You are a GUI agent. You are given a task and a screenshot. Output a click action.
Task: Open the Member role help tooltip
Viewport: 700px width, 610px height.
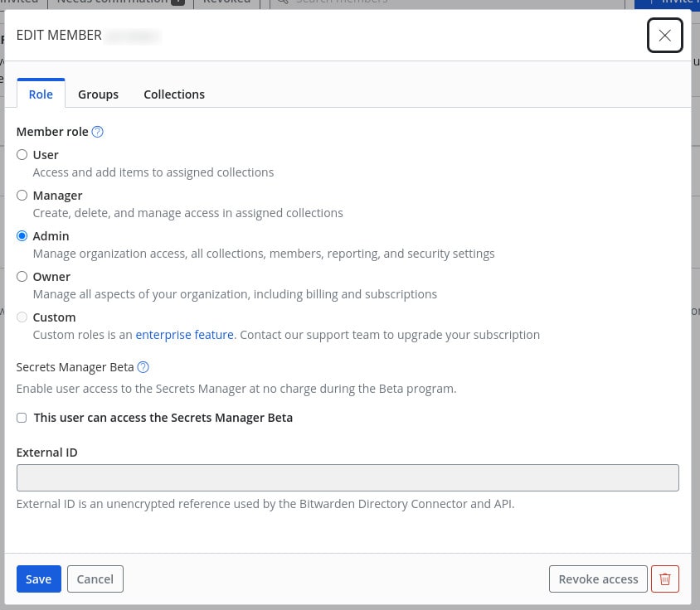point(97,132)
